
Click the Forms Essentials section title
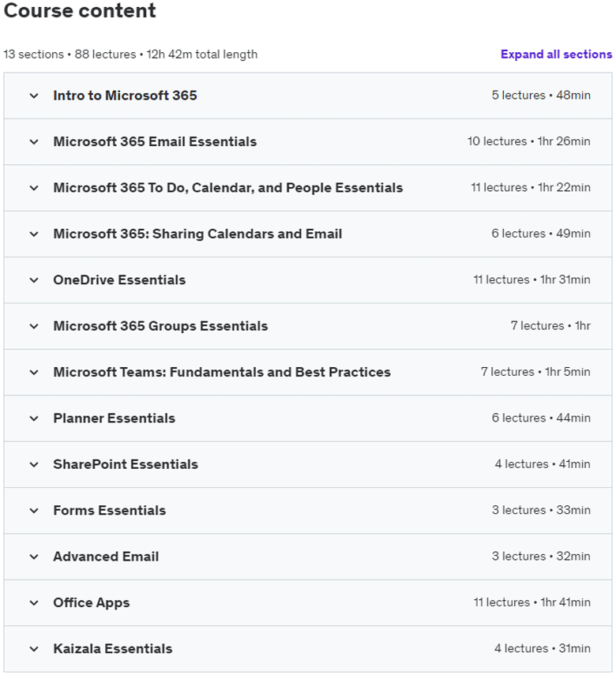point(110,510)
